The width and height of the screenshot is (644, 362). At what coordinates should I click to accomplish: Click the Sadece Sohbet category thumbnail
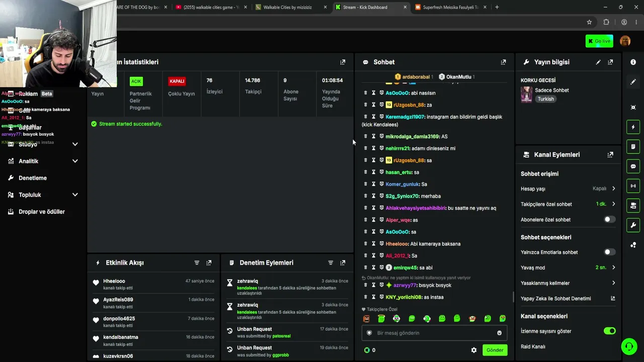(526, 95)
